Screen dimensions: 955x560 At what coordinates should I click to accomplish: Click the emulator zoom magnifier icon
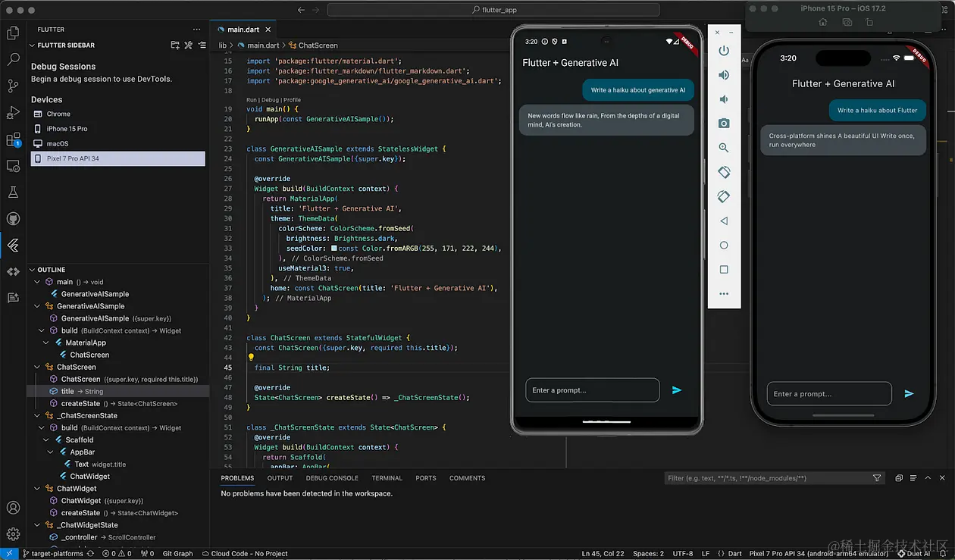(724, 148)
